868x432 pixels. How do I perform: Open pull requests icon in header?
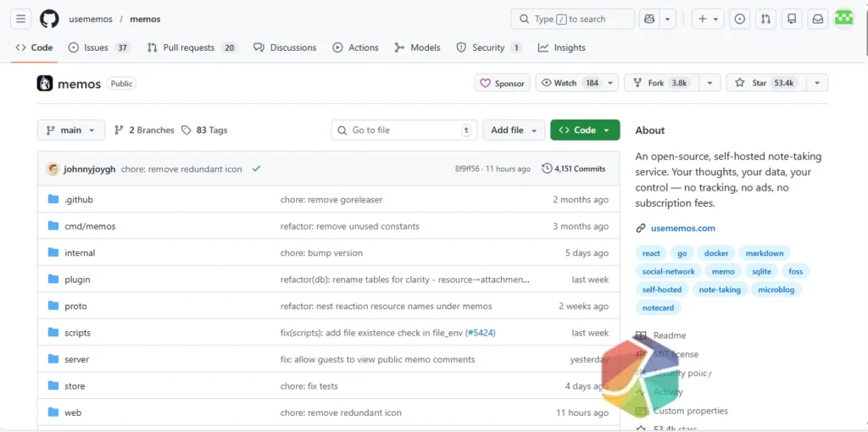(765, 19)
